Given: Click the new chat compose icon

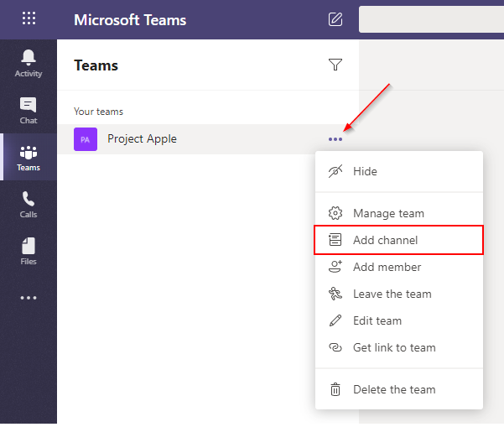Looking at the screenshot, I should 335,19.
